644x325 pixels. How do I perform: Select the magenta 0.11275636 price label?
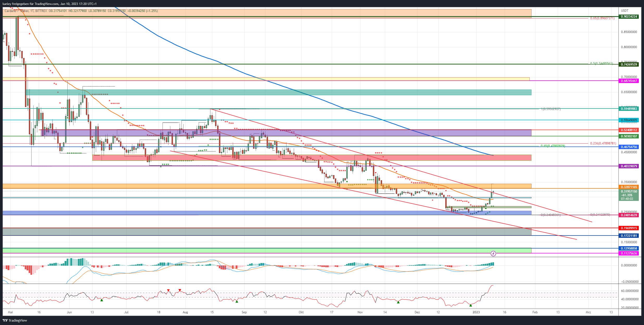tap(629, 253)
